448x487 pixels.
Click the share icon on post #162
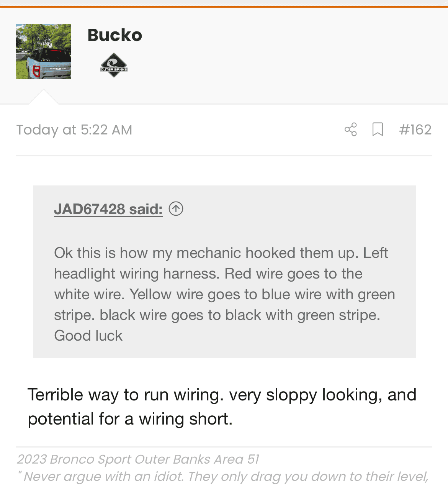[x=350, y=130]
